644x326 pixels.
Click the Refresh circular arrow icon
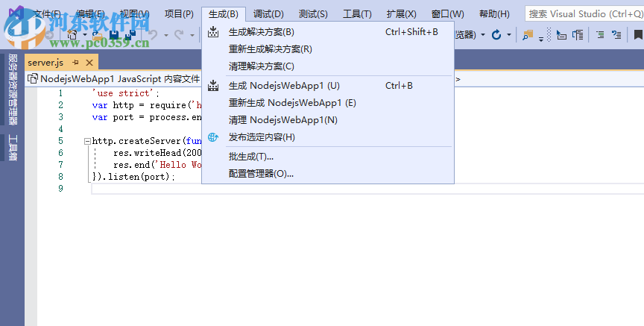[496, 35]
